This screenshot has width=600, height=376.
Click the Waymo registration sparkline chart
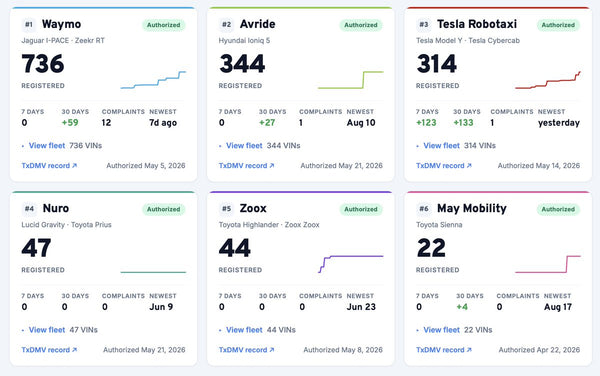(153, 80)
